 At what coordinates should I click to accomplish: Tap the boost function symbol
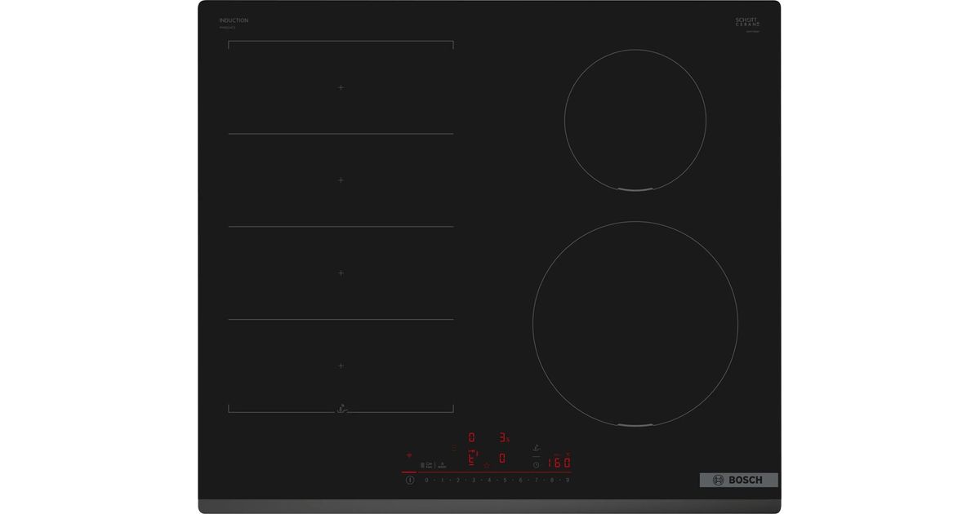pyautogui.click(x=442, y=465)
